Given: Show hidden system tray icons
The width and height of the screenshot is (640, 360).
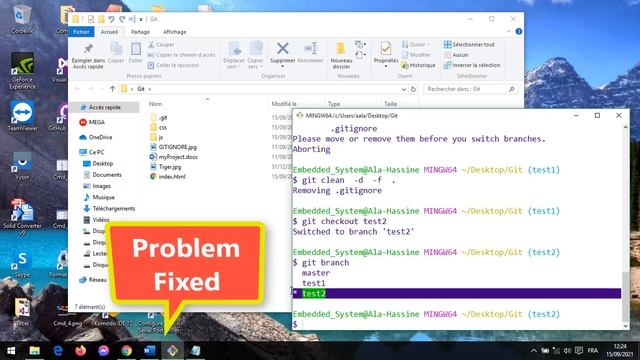Looking at the screenshot, I should coord(533,351).
